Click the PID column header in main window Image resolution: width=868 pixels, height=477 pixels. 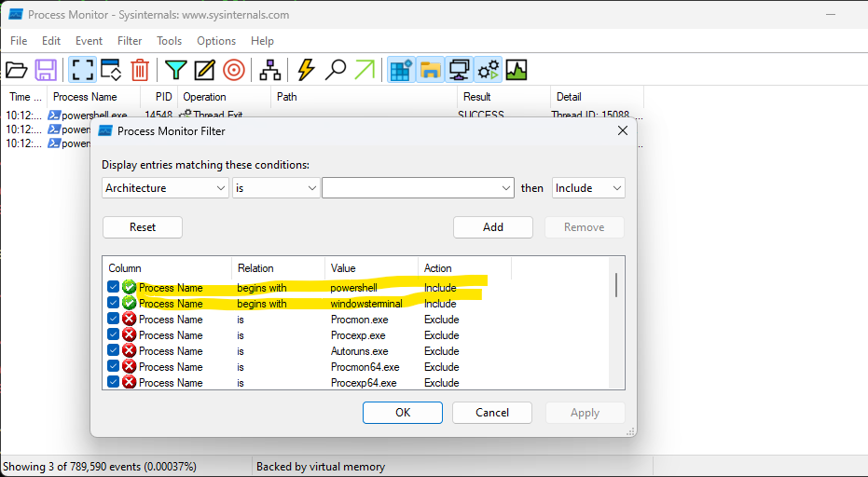pyautogui.click(x=158, y=97)
